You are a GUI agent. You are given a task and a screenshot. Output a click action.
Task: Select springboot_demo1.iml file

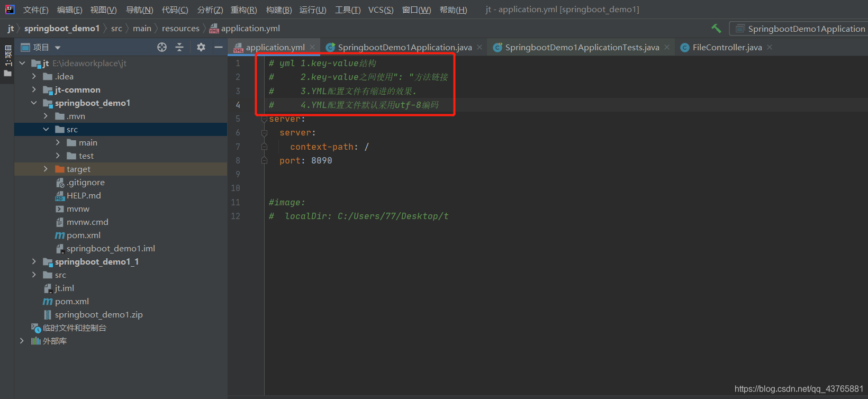point(111,249)
